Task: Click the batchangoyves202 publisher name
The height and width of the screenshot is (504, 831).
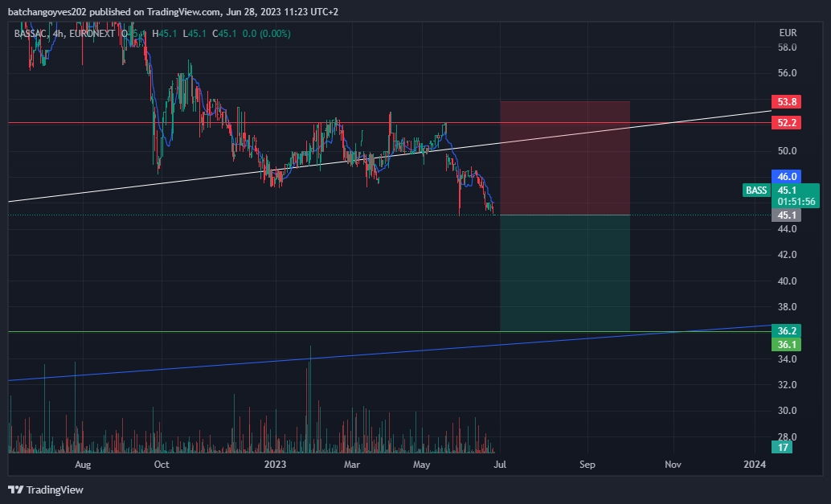Action: point(47,12)
